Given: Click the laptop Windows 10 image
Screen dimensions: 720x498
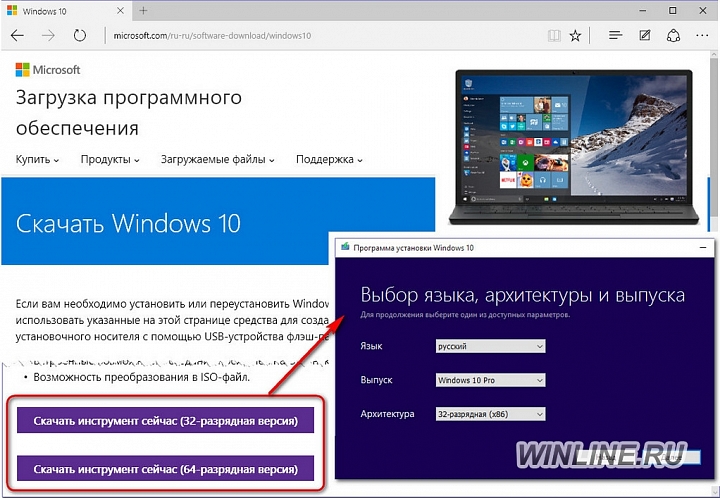Looking at the screenshot, I should [x=574, y=147].
